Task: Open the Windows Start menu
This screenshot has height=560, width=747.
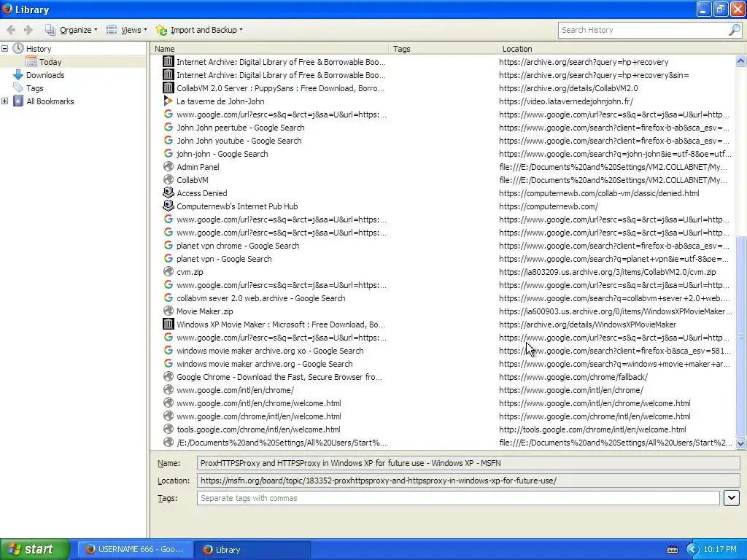Action: pos(35,549)
